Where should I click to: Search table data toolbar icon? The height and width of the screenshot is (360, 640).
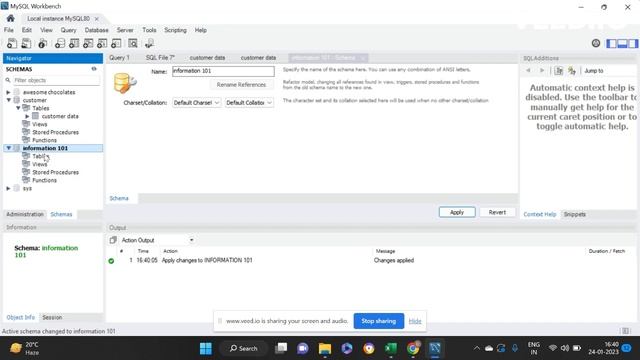click(x=133, y=43)
